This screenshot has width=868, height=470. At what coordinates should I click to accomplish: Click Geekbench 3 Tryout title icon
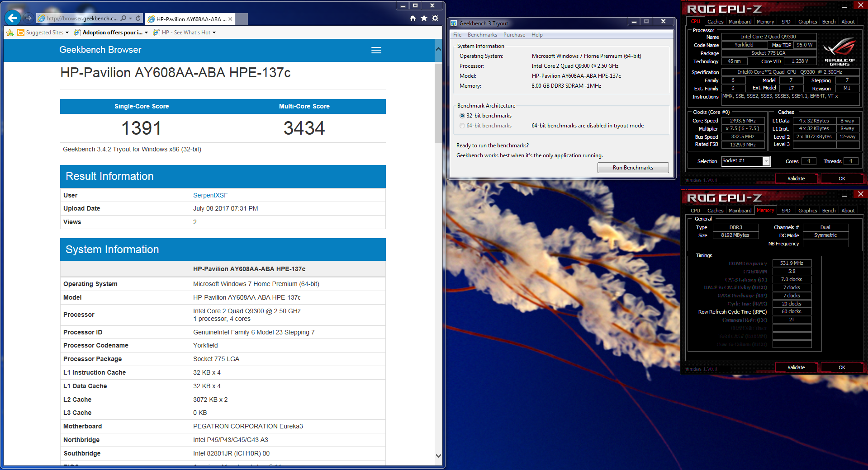454,23
